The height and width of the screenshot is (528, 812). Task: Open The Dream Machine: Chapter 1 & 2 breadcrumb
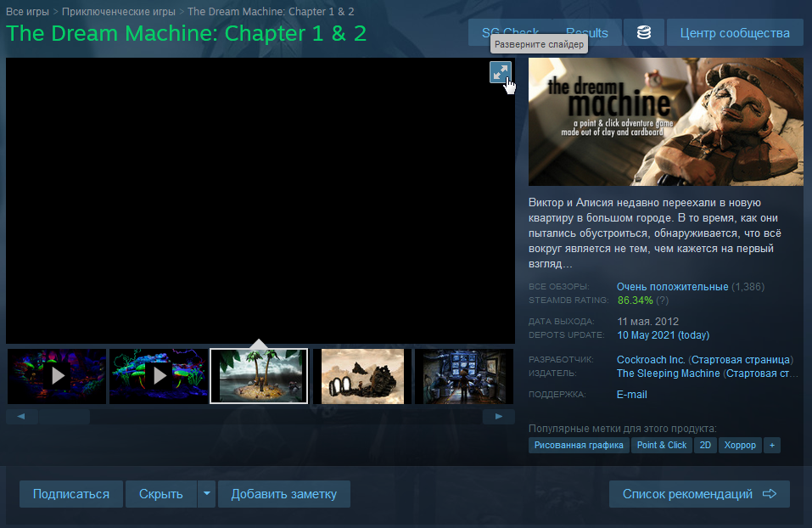pos(271,11)
